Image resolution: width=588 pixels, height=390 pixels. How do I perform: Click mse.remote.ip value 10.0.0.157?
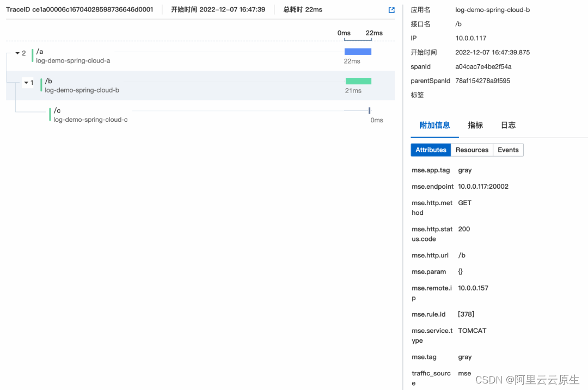(x=473, y=288)
